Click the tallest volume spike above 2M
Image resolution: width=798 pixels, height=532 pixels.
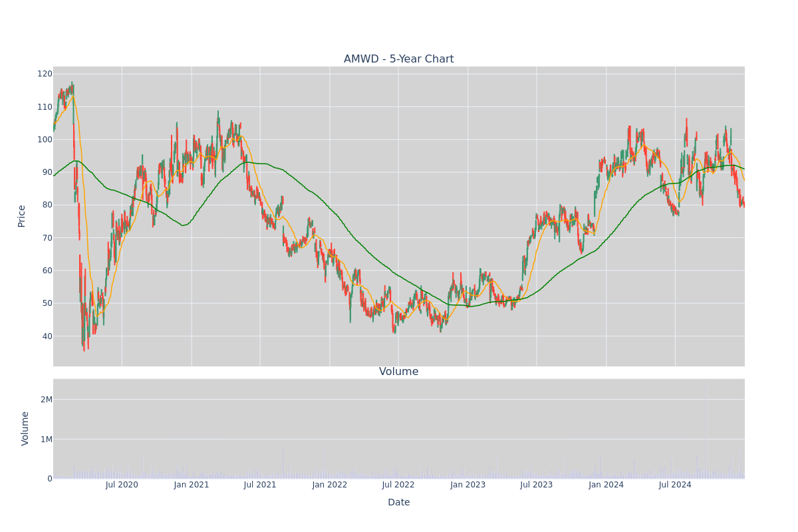click(706, 430)
